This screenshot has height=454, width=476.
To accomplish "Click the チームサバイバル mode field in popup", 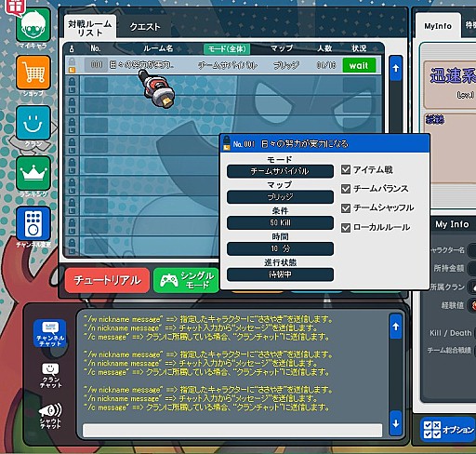I will click(x=280, y=171).
